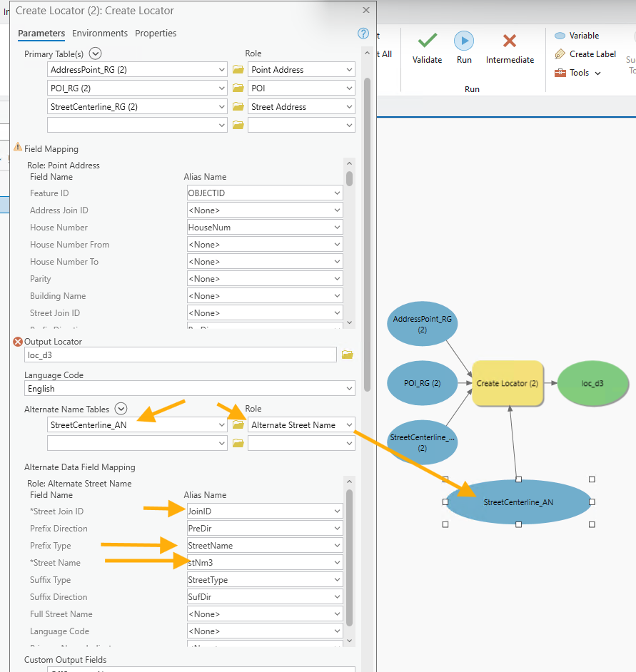Switch to the Environments tab
The height and width of the screenshot is (672, 636).
tap(100, 34)
